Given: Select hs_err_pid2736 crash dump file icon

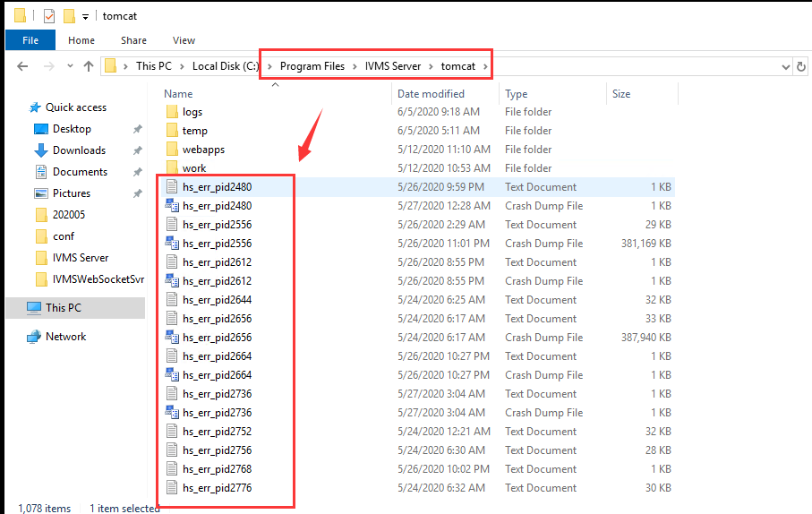Looking at the screenshot, I should (x=172, y=413).
